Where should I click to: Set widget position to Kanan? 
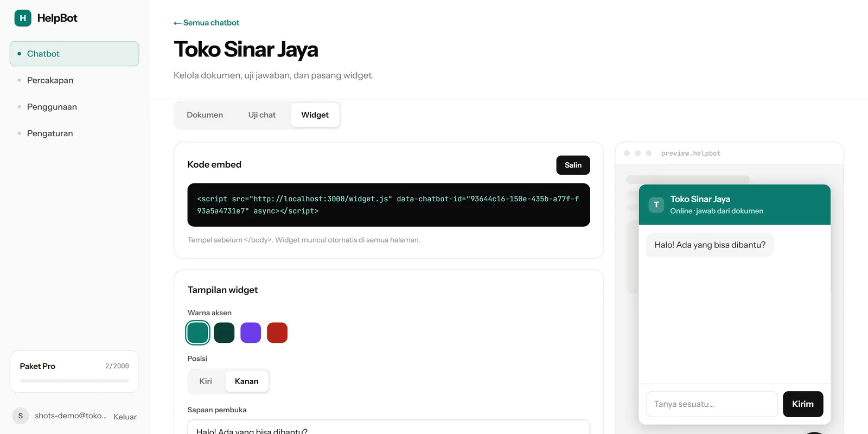(246, 381)
